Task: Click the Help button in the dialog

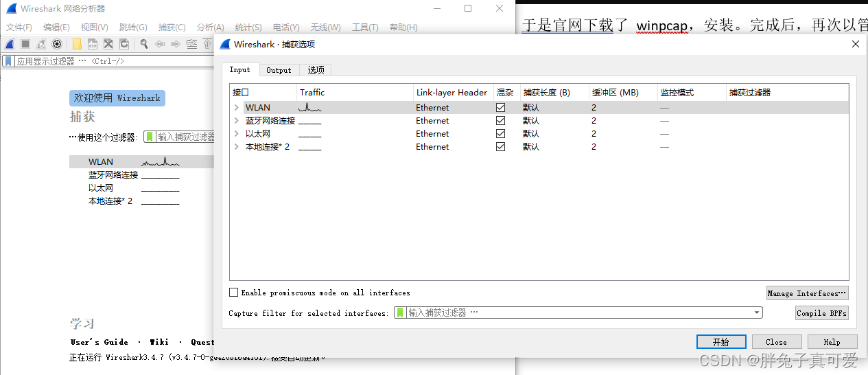Action: click(x=832, y=342)
